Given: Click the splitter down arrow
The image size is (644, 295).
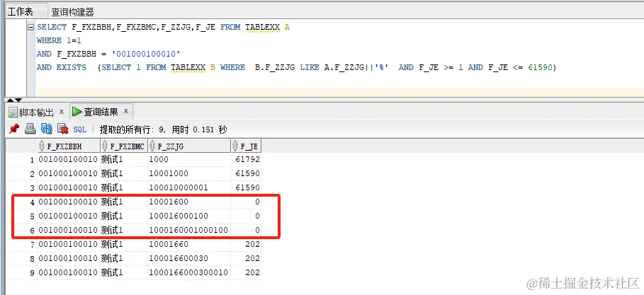Looking at the screenshot, I should (18, 100).
